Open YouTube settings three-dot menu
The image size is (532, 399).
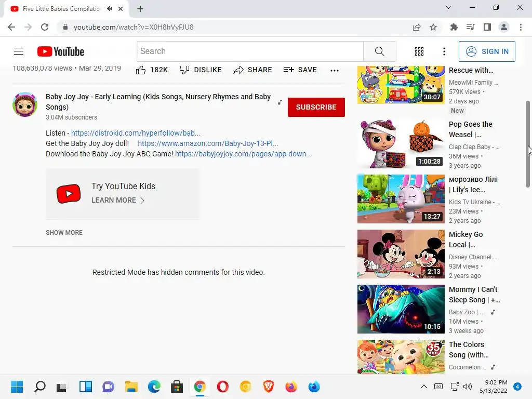[444, 51]
